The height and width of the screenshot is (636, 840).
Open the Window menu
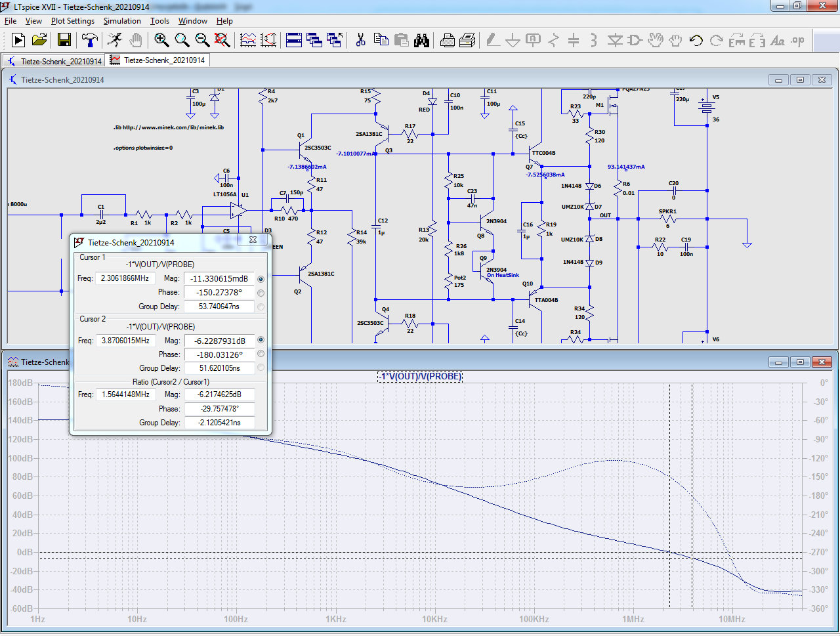(193, 21)
